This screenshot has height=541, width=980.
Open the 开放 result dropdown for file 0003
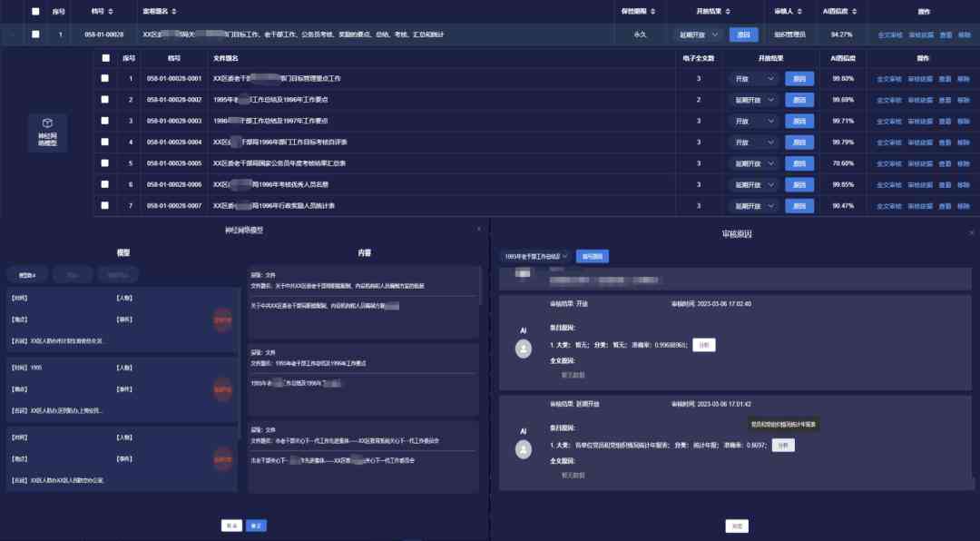click(754, 122)
